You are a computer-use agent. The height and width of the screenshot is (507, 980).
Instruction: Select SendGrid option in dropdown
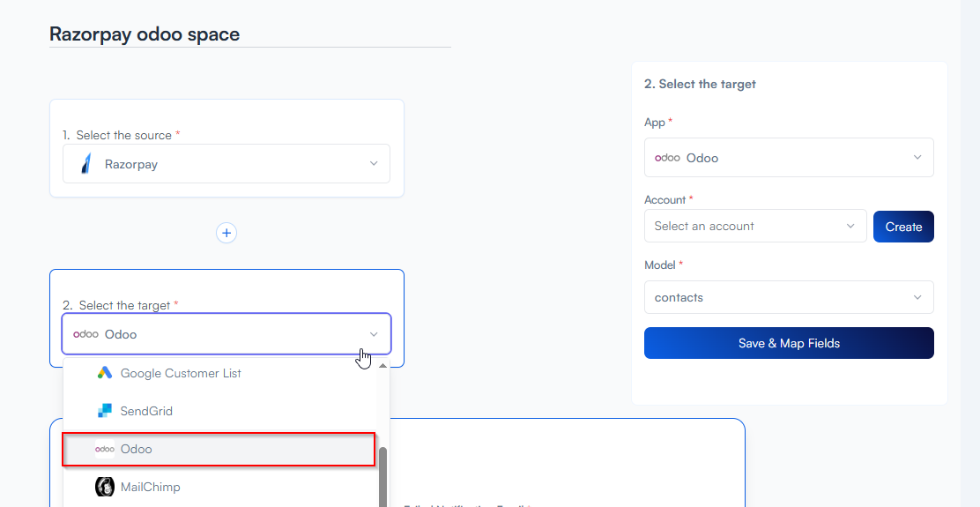point(146,411)
